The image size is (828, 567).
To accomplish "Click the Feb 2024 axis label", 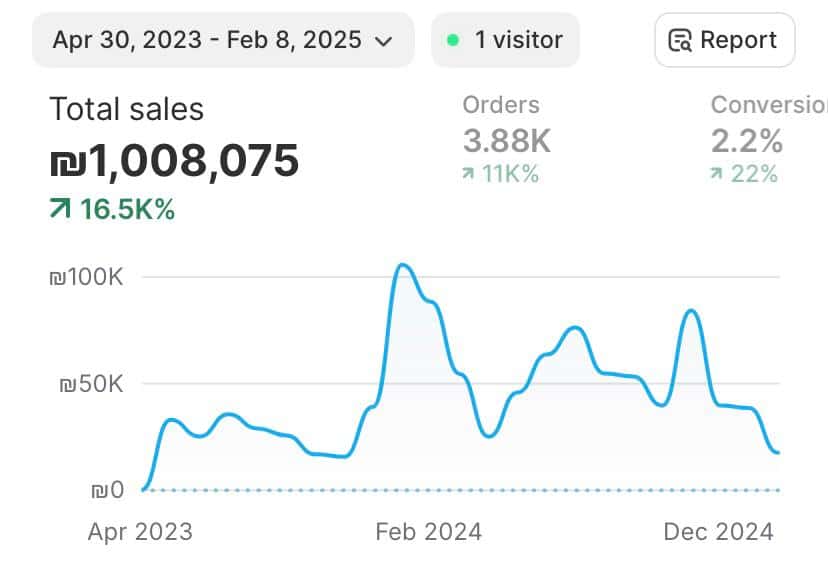I will coord(428,531).
